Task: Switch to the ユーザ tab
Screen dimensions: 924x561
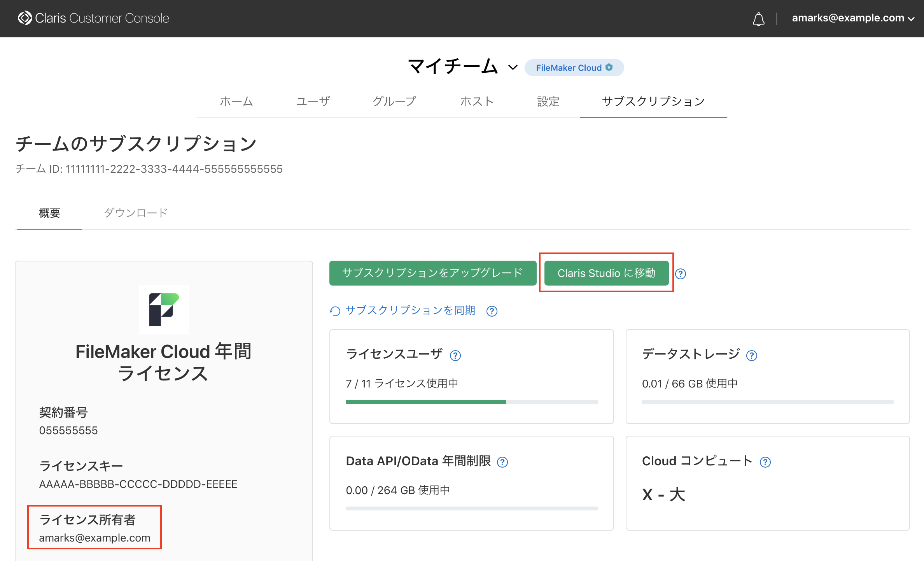Action: tap(313, 102)
